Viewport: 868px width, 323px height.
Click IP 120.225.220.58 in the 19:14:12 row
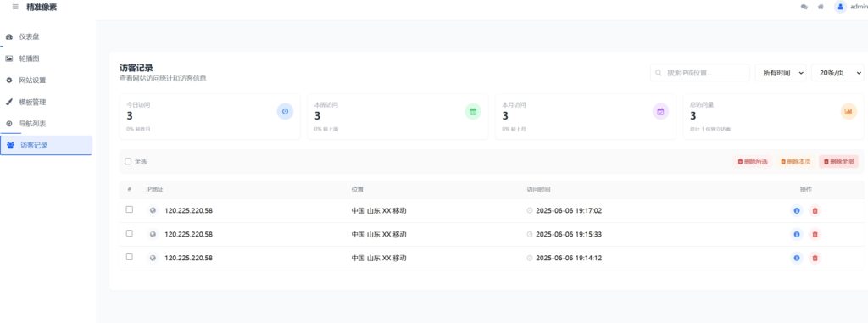pos(188,258)
